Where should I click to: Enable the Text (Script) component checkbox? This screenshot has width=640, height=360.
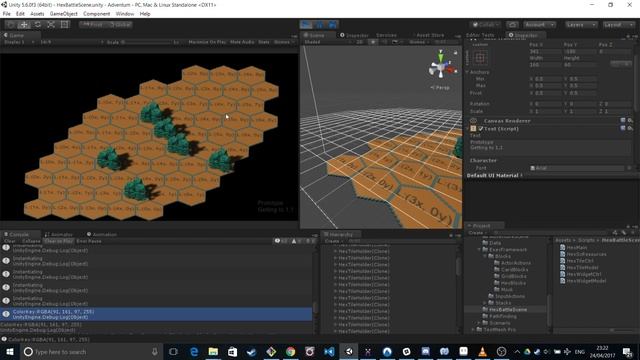click(x=481, y=129)
